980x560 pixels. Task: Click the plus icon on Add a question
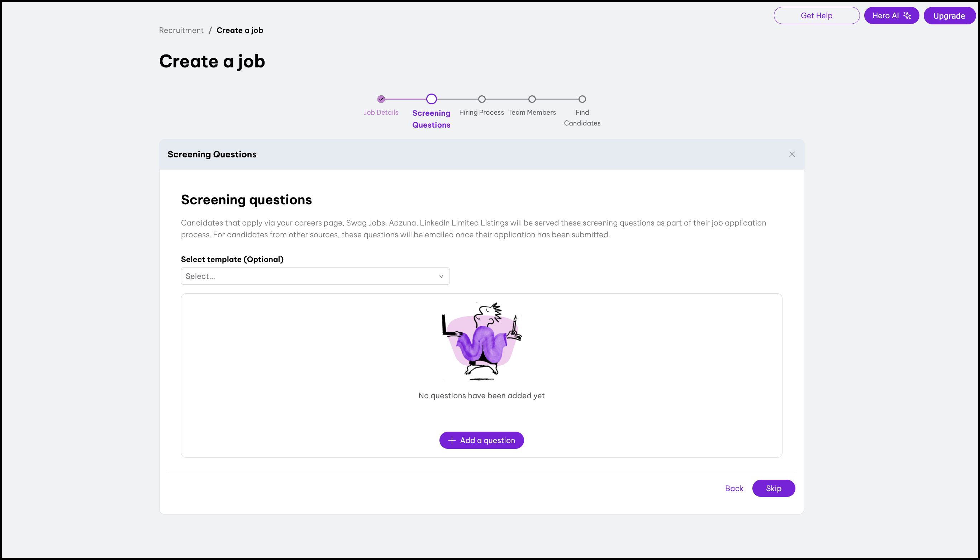[452, 440]
